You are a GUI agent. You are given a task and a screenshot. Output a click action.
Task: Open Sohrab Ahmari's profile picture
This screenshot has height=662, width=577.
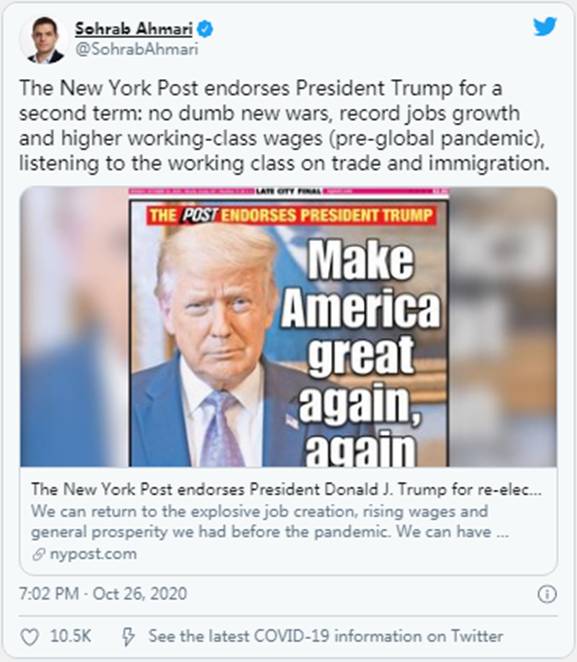tap(45, 40)
